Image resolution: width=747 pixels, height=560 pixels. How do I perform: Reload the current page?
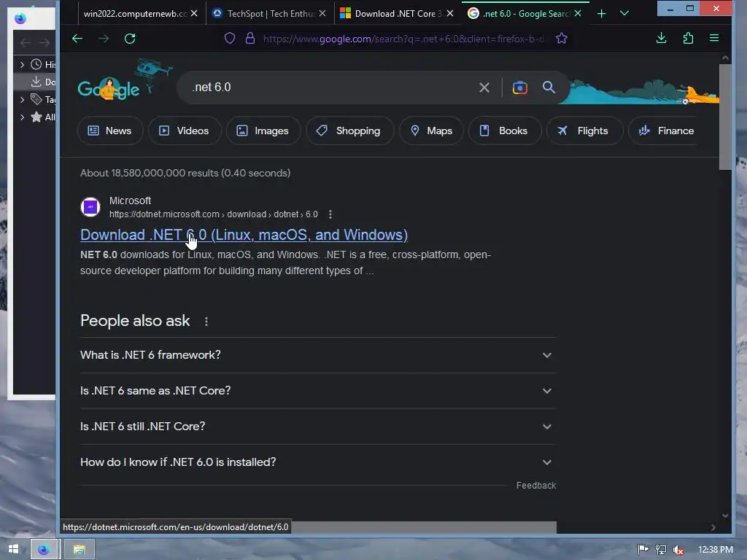pyautogui.click(x=130, y=39)
